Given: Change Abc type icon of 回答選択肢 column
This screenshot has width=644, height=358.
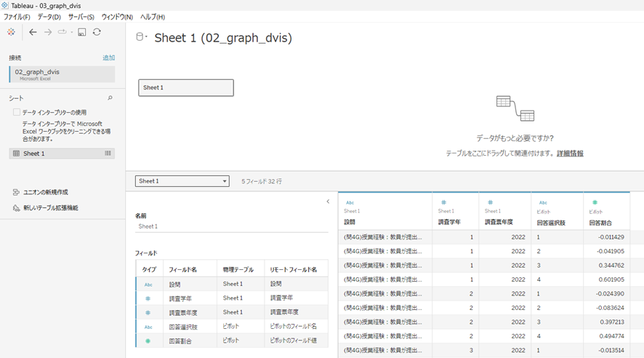Looking at the screenshot, I should tap(543, 202).
